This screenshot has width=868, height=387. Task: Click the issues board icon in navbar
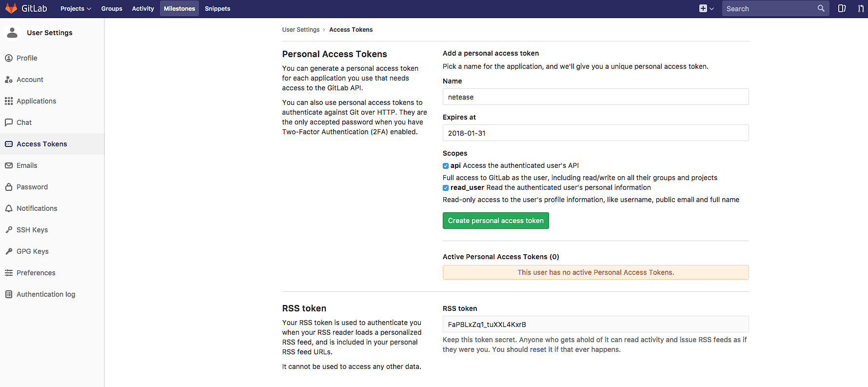click(x=842, y=8)
